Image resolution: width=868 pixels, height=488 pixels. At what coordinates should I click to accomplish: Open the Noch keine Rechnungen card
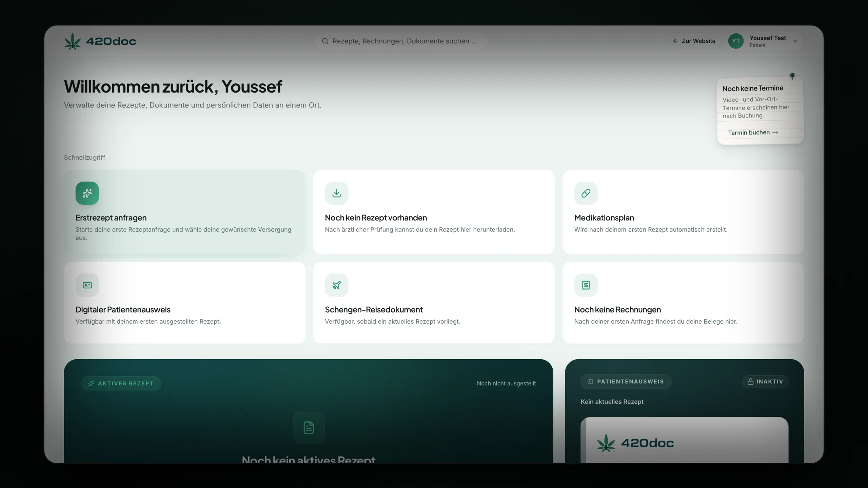coord(683,303)
